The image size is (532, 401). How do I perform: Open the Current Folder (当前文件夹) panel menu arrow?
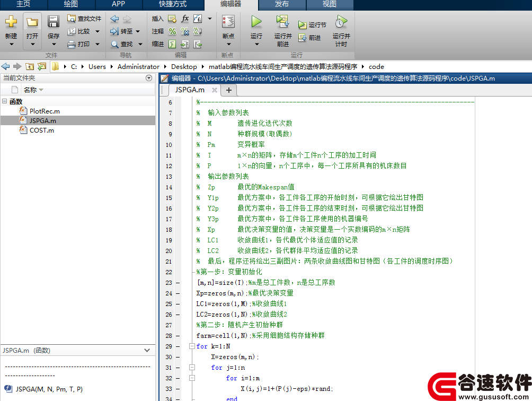(x=148, y=78)
